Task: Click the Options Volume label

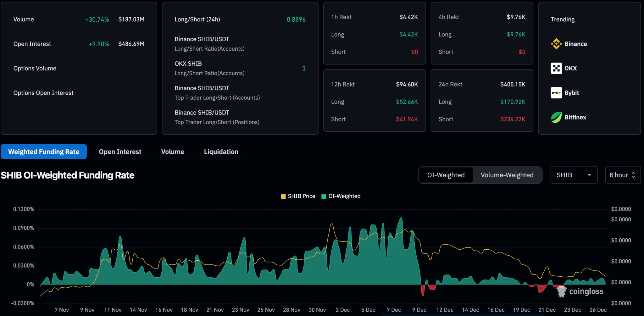Action: [x=35, y=68]
